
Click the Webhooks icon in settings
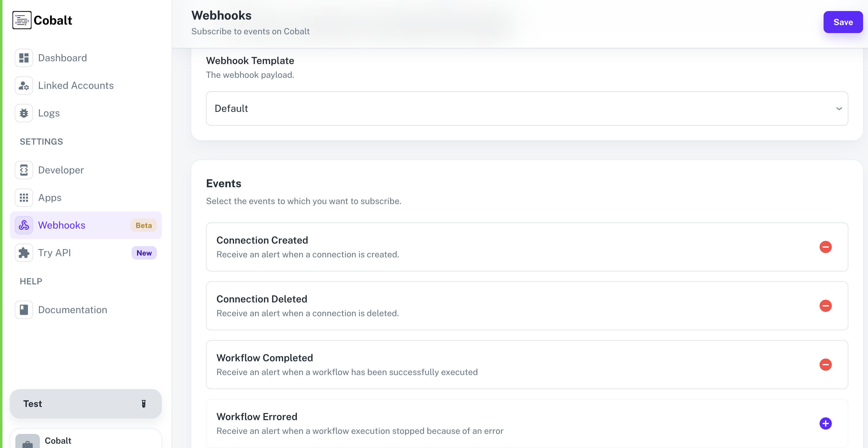(x=24, y=225)
